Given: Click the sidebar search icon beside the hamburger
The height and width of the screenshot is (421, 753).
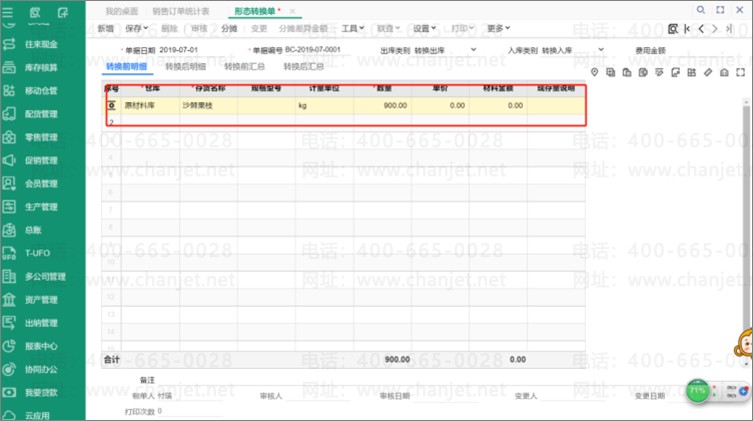Looking at the screenshot, I should click(35, 12).
